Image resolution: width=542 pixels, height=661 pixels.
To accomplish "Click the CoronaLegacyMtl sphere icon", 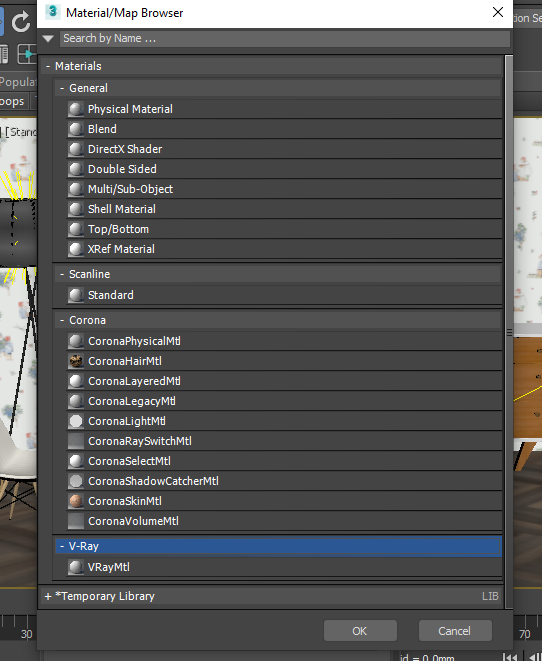I will [x=76, y=401].
